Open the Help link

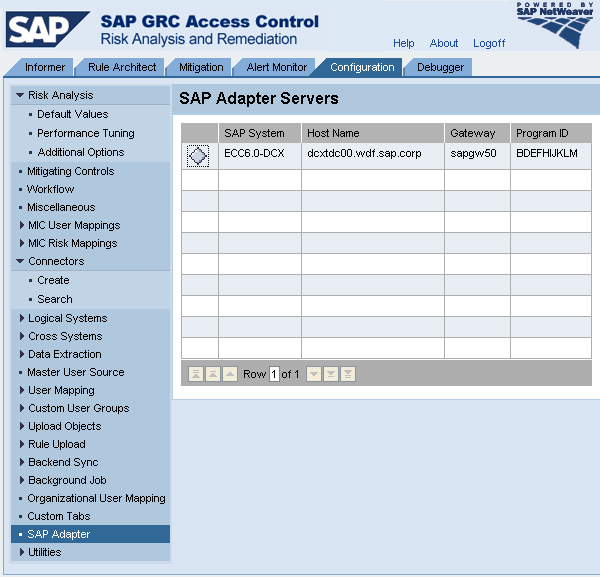[404, 43]
